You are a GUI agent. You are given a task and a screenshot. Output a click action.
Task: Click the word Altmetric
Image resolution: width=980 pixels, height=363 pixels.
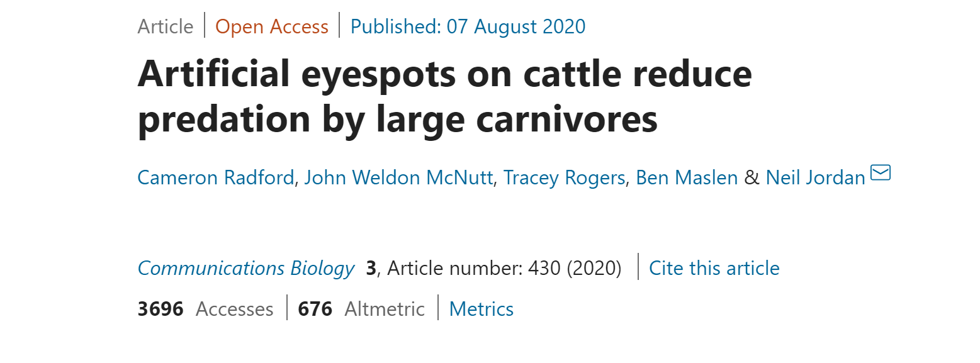[385, 310]
